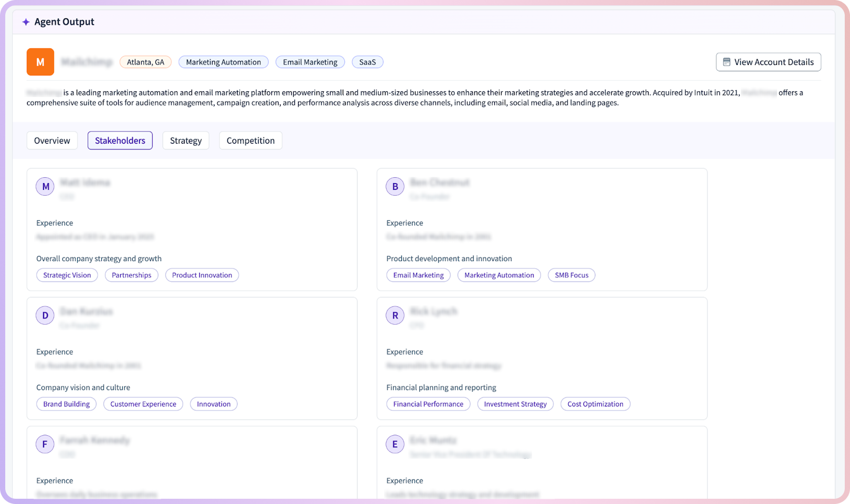Switch to the Strategy tab

pyautogui.click(x=186, y=141)
